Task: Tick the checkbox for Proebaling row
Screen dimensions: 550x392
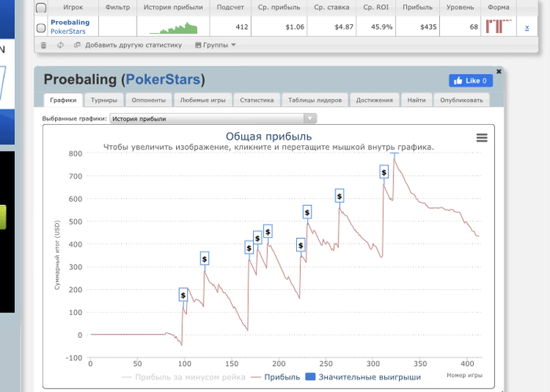Action: [x=41, y=27]
